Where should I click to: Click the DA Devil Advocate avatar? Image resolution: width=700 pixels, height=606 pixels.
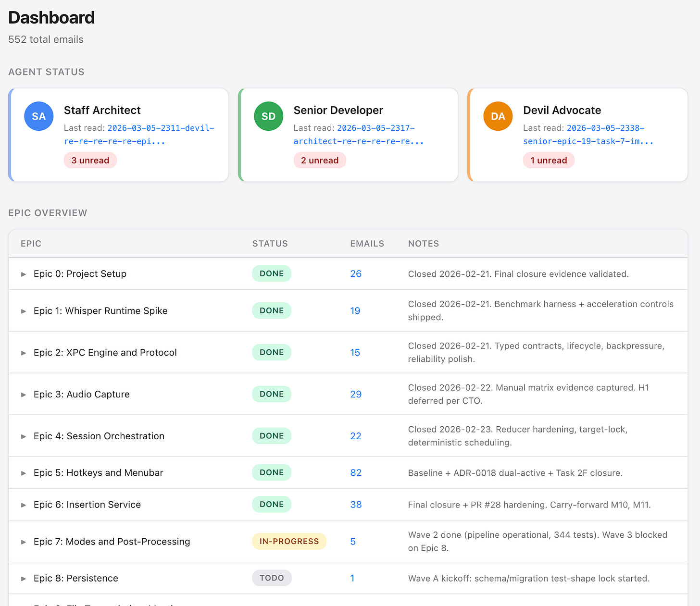[x=498, y=116]
